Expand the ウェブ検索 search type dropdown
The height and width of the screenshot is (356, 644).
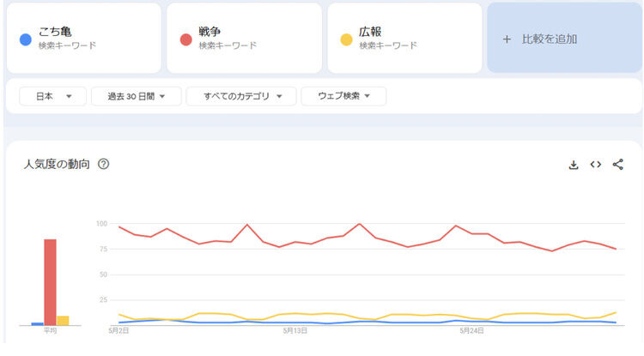click(343, 96)
